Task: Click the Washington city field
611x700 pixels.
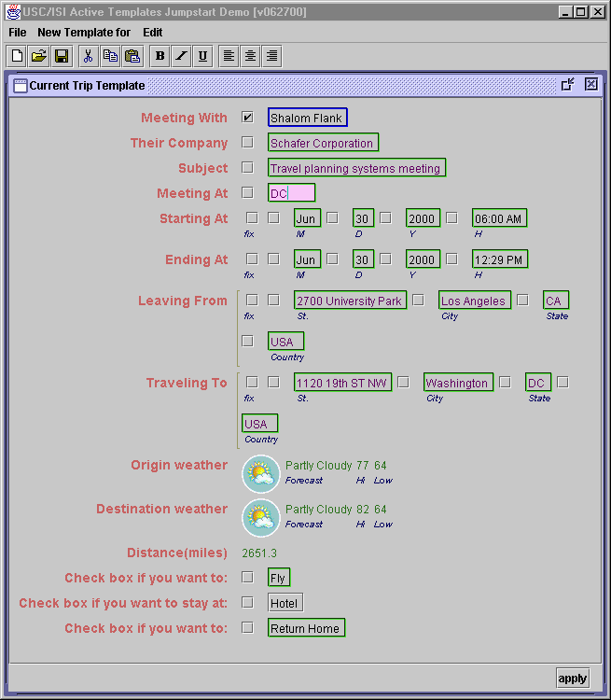Action: pos(458,382)
